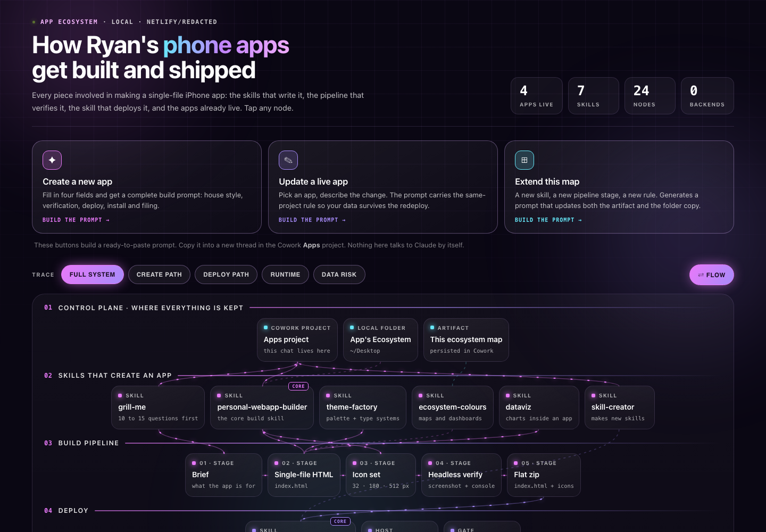
Task: Tap the theme-factory skill node
Action: (363, 408)
